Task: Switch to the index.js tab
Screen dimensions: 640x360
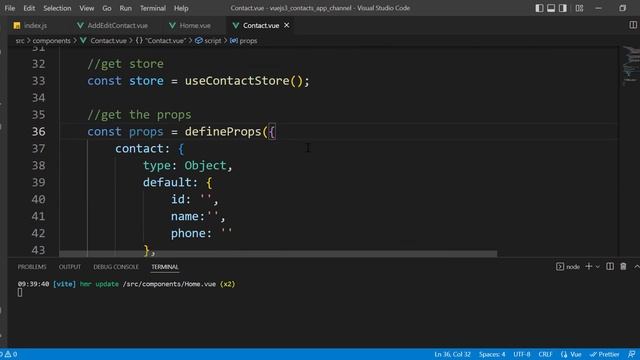Action: (x=35, y=25)
